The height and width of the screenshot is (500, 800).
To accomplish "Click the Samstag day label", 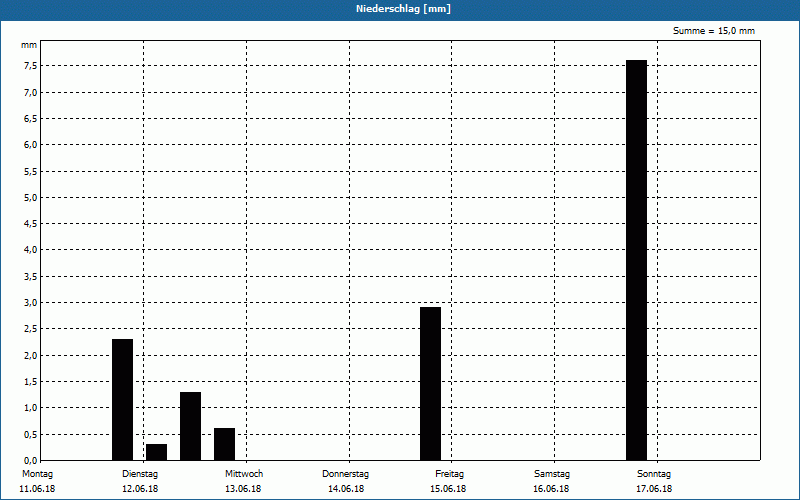I will point(552,474).
